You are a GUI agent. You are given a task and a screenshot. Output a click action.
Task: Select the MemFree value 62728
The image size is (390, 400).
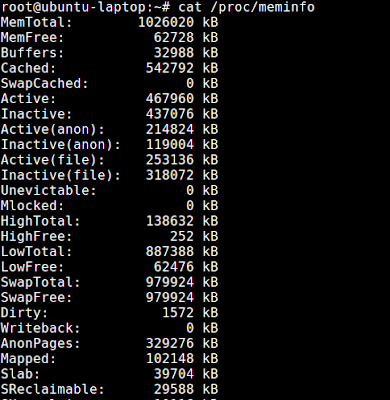[x=173, y=38]
